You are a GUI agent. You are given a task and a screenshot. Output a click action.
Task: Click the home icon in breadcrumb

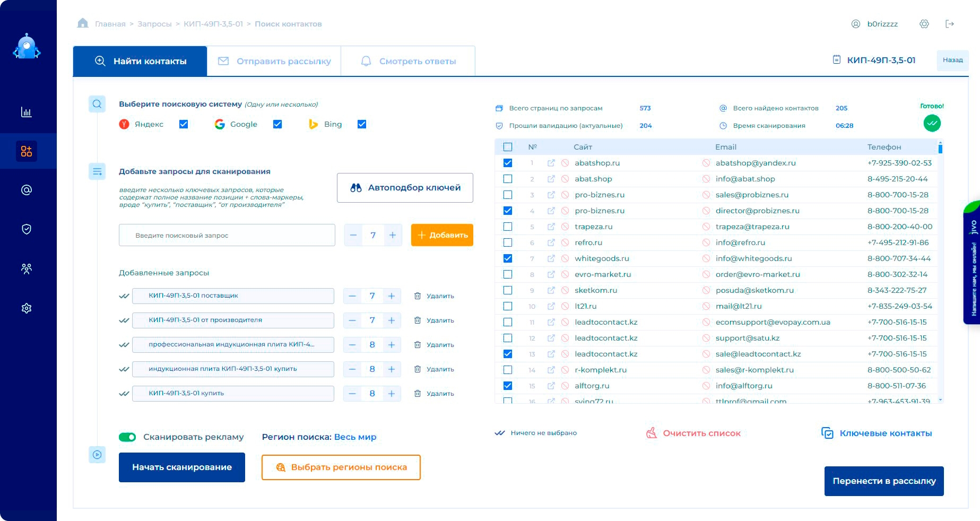[x=83, y=23]
